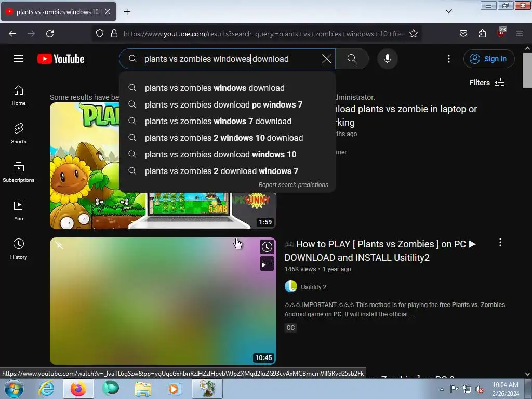Viewport: 532px width, 399px height.
Task: Open the green globe browser on taskbar
Action: point(111,389)
